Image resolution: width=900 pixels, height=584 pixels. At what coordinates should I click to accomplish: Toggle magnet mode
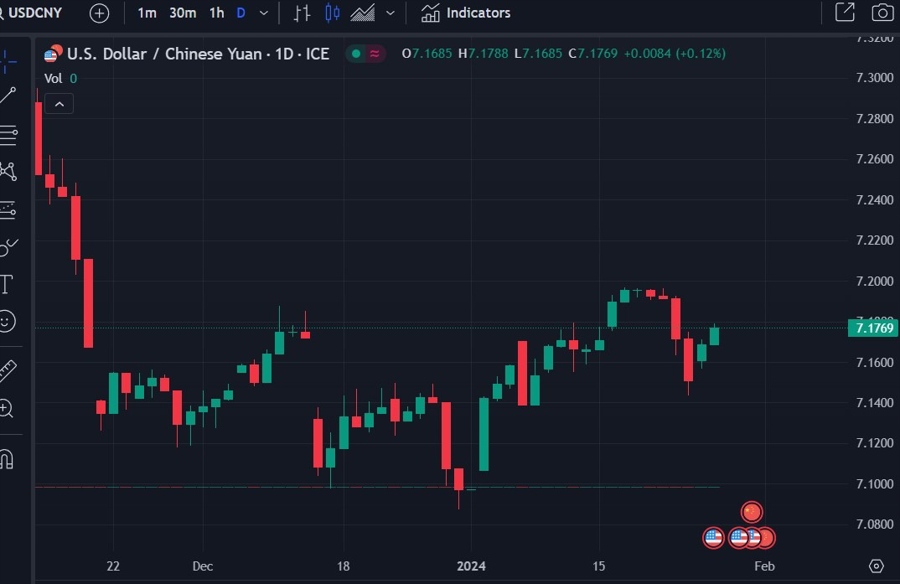7,459
